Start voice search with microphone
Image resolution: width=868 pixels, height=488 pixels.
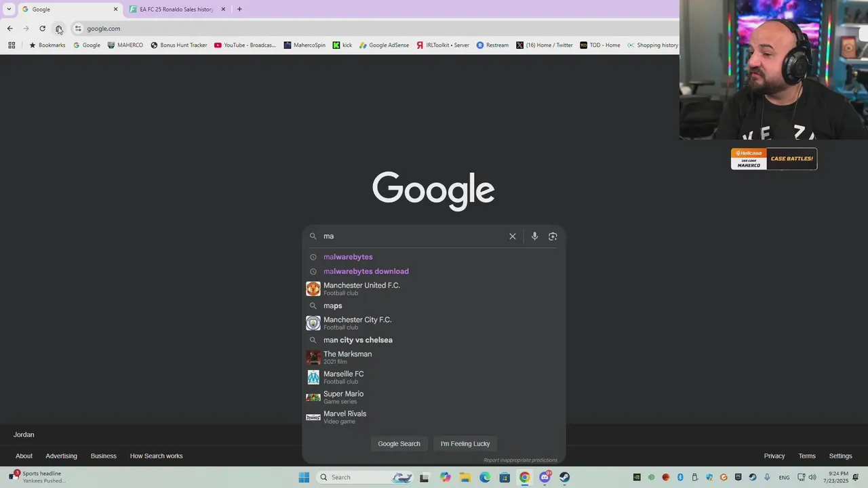pos(534,236)
